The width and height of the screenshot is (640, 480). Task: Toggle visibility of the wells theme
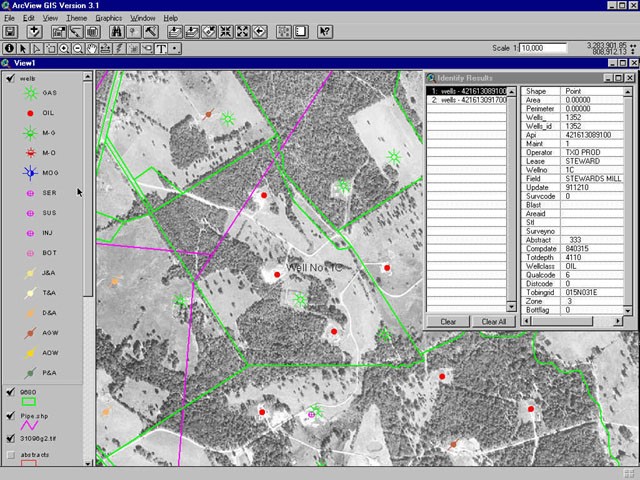click(x=9, y=77)
